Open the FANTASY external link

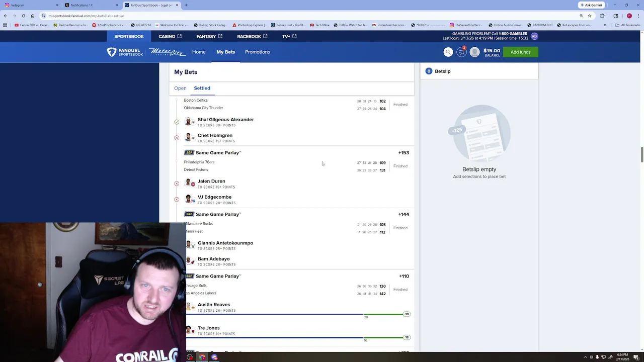(x=209, y=36)
